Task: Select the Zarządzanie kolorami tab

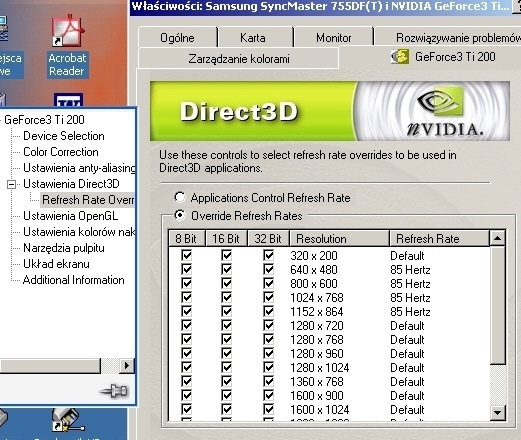Action: [239, 59]
